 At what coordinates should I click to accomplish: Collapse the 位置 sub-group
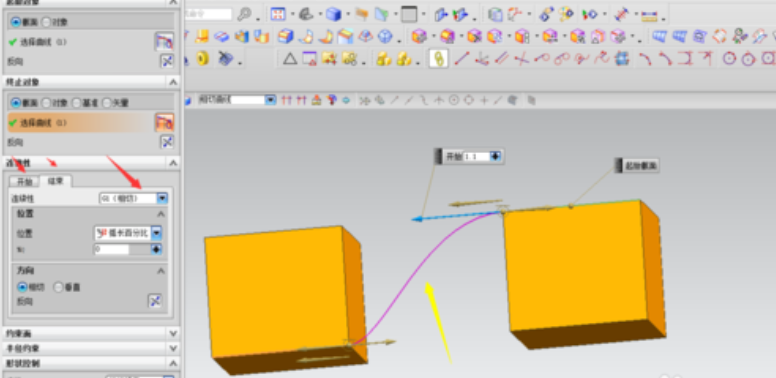(161, 214)
